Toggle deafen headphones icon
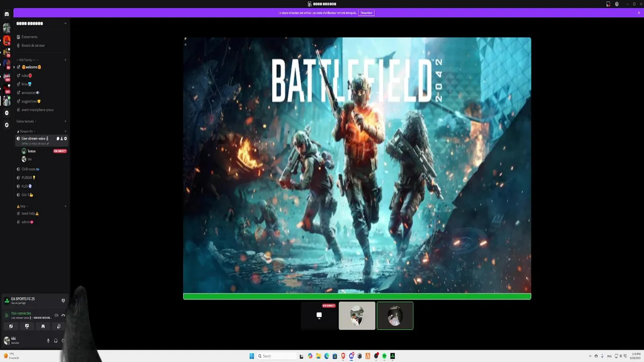The height and width of the screenshot is (362, 644). tap(56, 341)
